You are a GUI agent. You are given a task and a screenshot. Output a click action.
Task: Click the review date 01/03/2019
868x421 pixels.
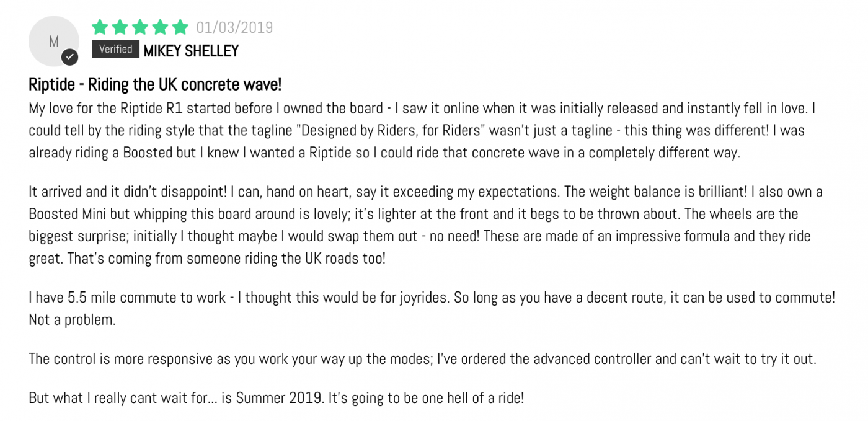pyautogui.click(x=234, y=28)
